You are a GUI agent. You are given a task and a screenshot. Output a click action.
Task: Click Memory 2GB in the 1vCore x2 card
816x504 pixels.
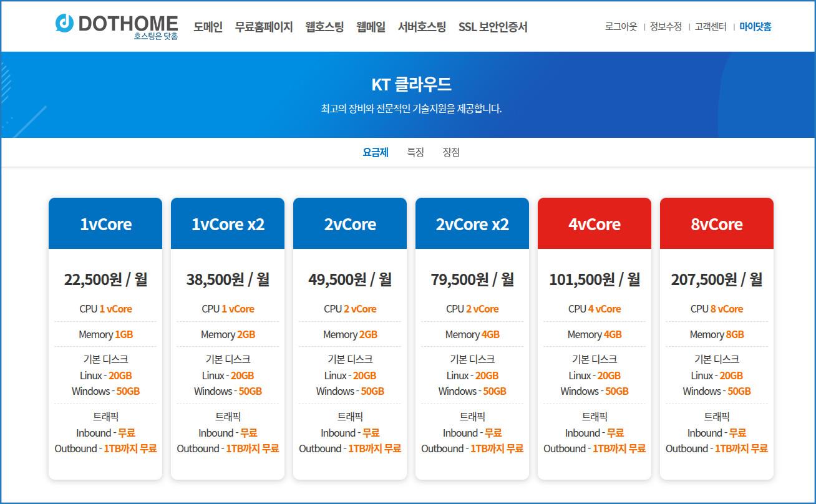pos(228,334)
